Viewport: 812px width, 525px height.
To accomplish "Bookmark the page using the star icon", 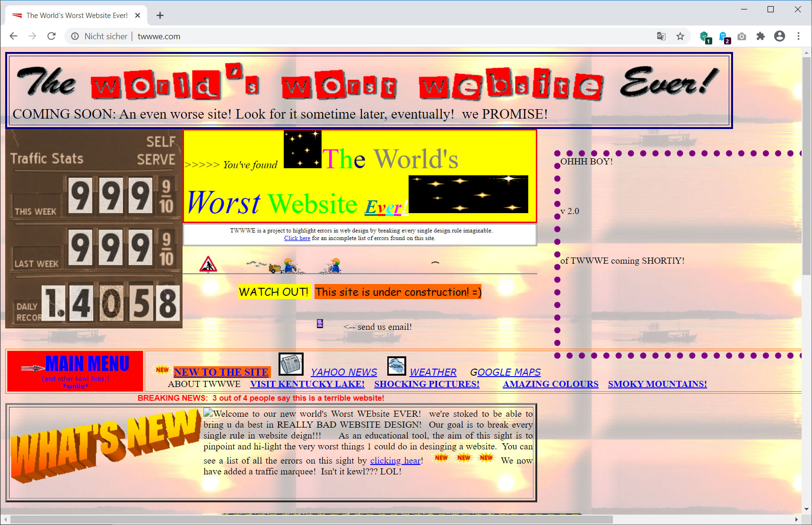I will [x=680, y=36].
